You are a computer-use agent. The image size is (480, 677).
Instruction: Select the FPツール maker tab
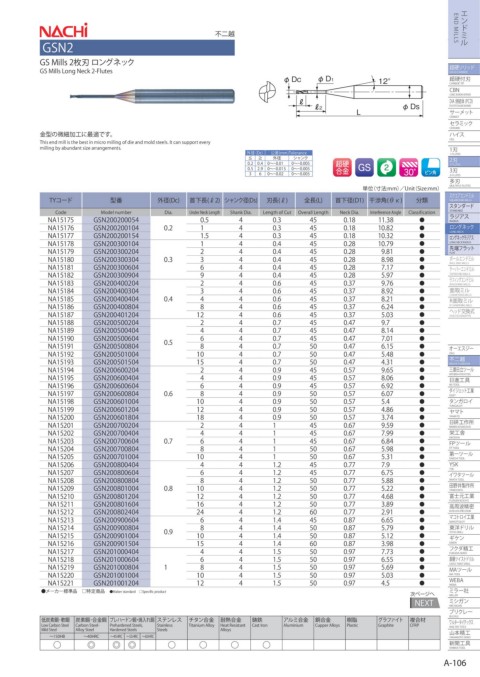point(464,444)
